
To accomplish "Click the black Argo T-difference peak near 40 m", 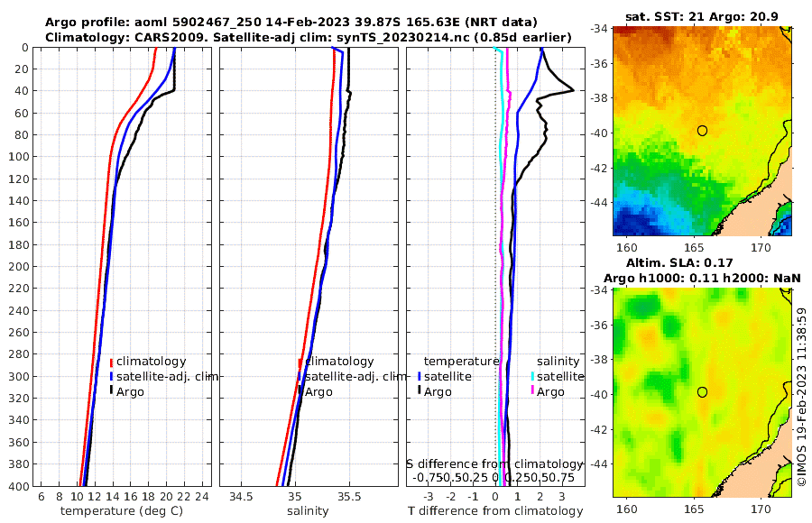I will pyautogui.click(x=572, y=90).
